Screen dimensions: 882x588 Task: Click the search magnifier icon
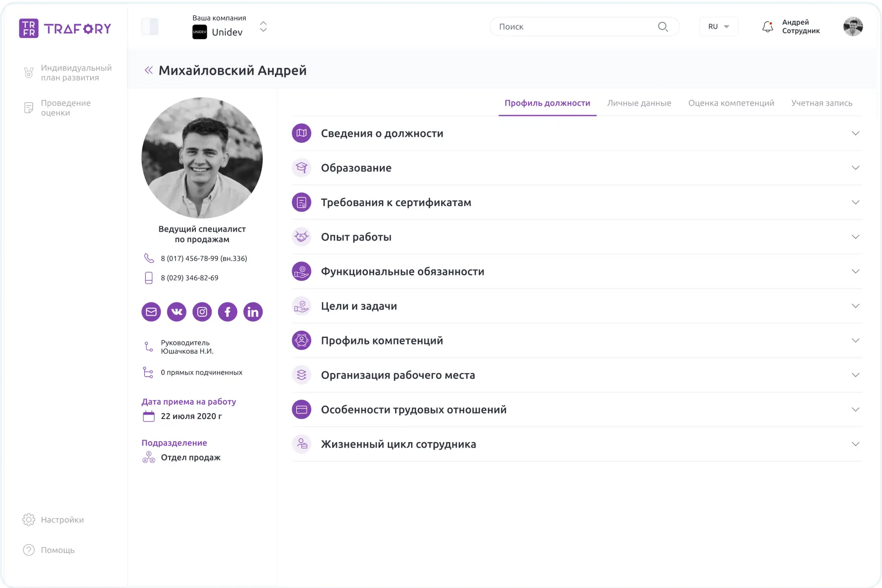tap(662, 27)
